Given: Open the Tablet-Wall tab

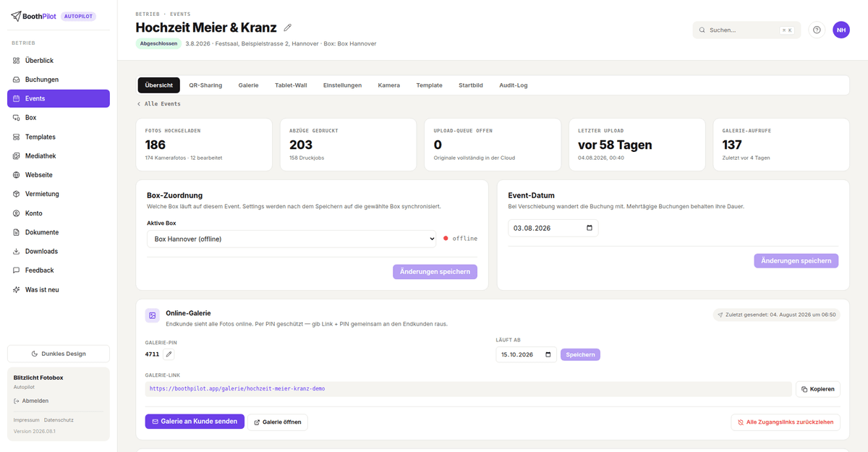Looking at the screenshot, I should pyautogui.click(x=291, y=85).
